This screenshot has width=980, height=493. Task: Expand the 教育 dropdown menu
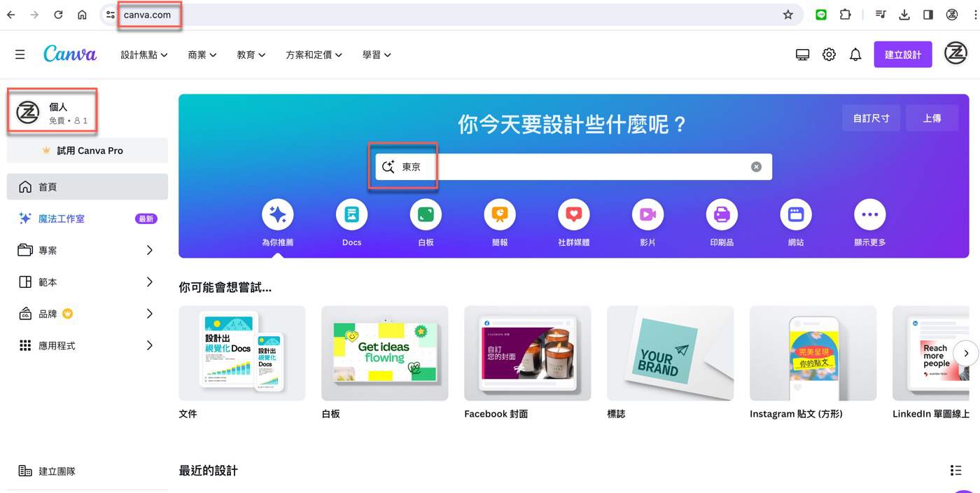(x=251, y=55)
